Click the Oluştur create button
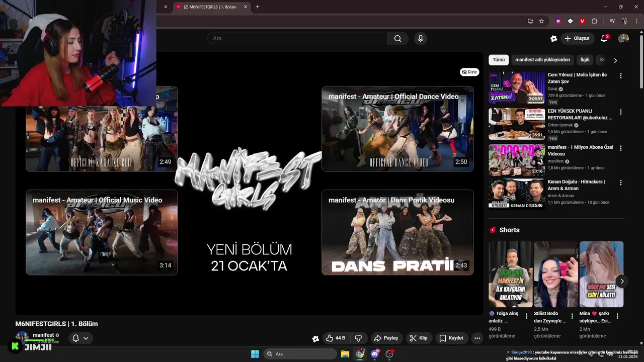This screenshot has height=362, width=644. pyautogui.click(x=577, y=39)
